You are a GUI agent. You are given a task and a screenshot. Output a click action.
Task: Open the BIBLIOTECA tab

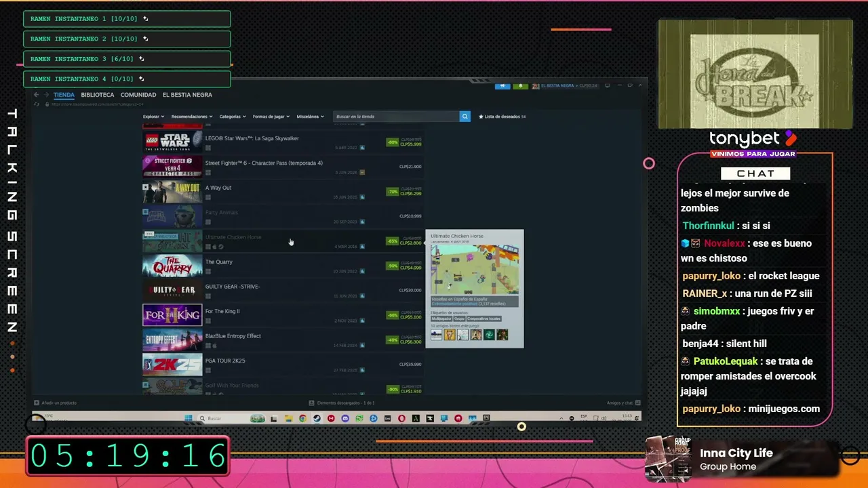tap(98, 95)
